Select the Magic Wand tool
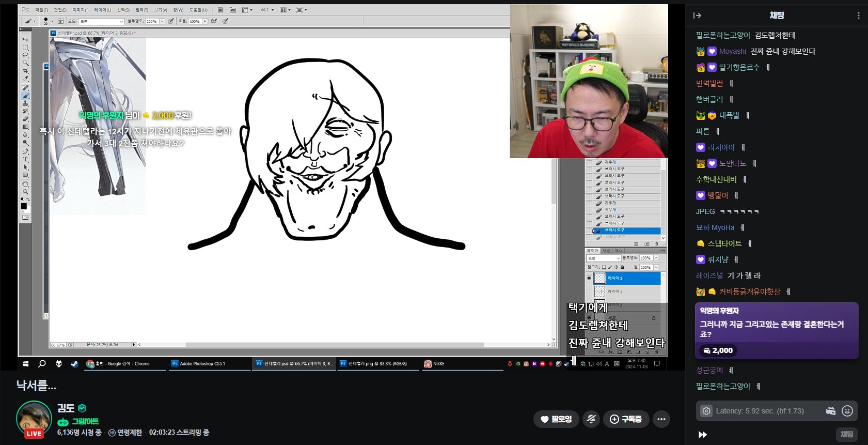Viewport: 868px width, 445px height. [25, 63]
